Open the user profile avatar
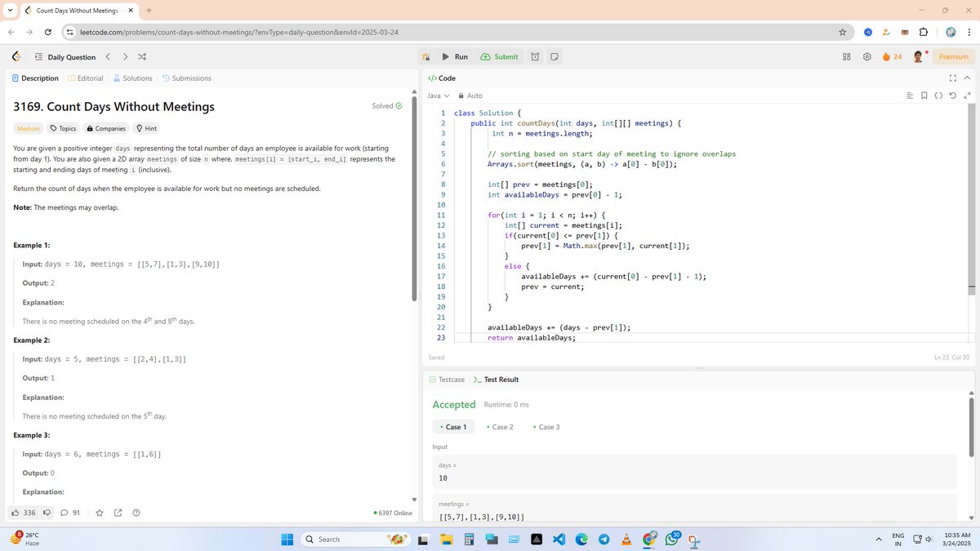 click(x=918, y=57)
